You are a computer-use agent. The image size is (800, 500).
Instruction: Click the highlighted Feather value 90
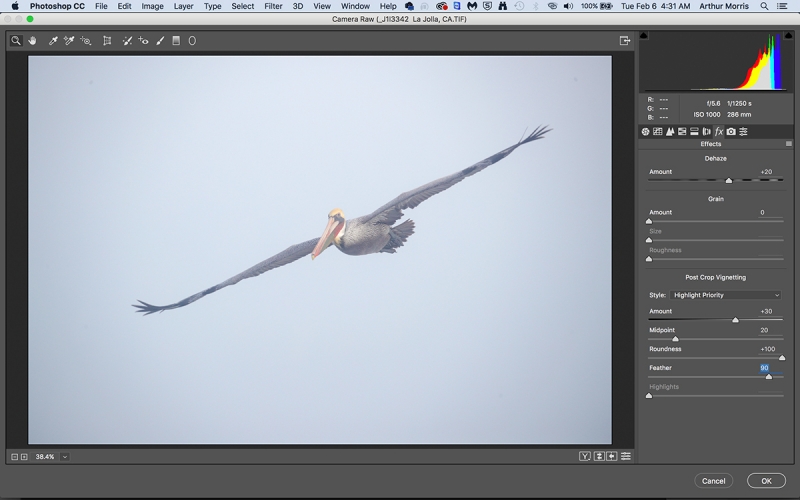764,368
